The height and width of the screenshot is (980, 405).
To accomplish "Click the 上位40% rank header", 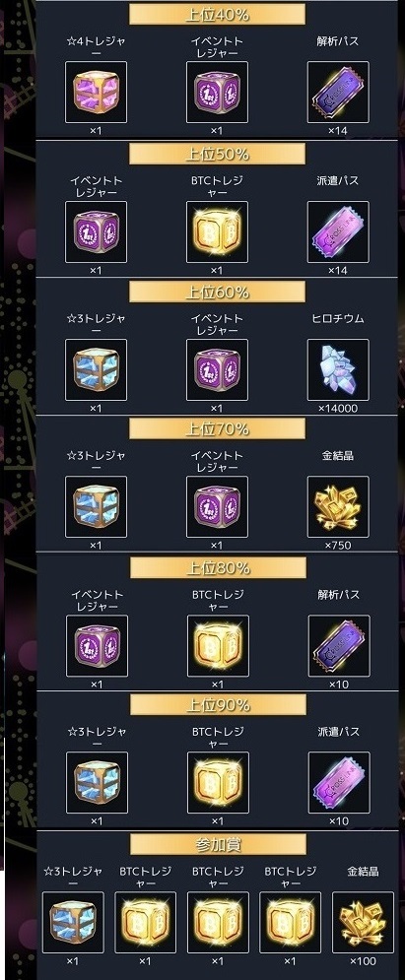I will pyautogui.click(x=217, y=15).
